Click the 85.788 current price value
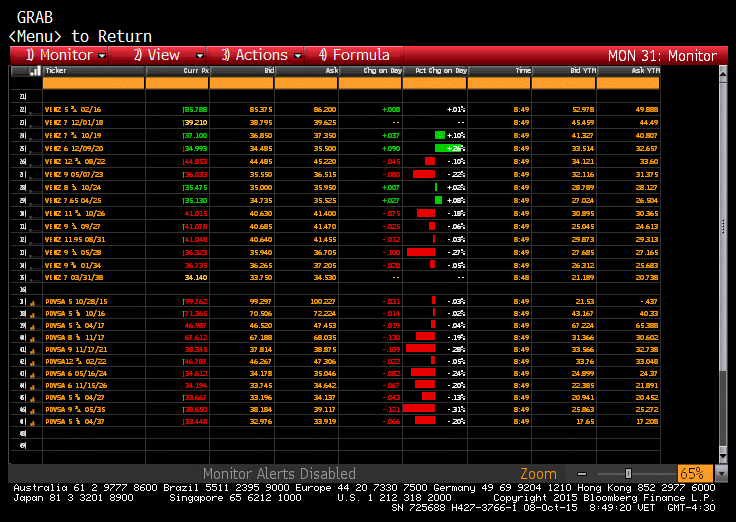The width and height of the screenshot is (736, 522). click(195, 109)
